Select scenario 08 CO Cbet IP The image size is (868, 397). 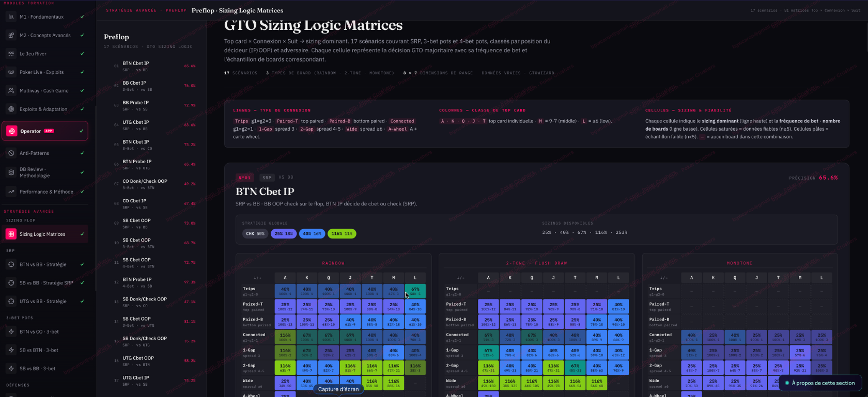[x=155, y=203]
